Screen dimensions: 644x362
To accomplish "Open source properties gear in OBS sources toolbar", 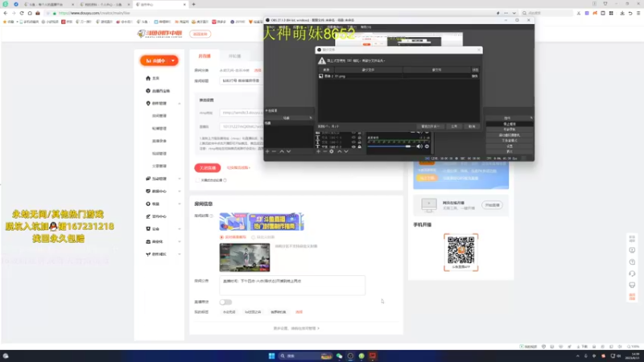I will pos(332,151).
